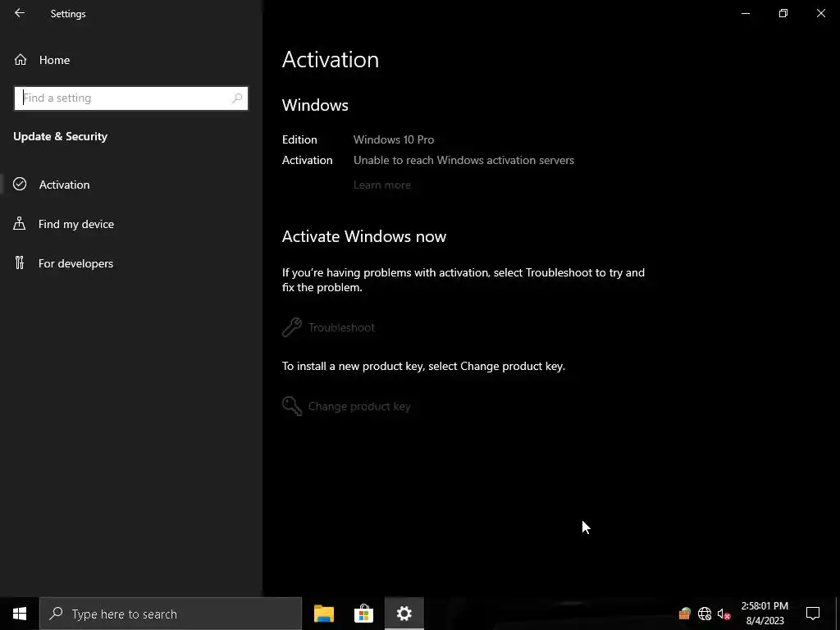
Task: Click the wrench icon beside Troubleshoot
Action: tap(292, 327)
